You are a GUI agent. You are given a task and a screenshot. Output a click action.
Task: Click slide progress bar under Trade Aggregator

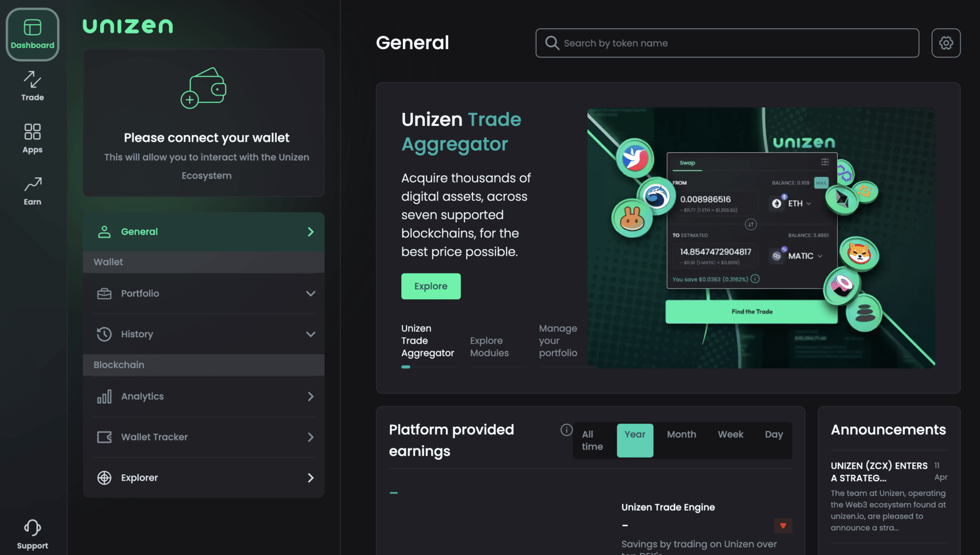429,367
